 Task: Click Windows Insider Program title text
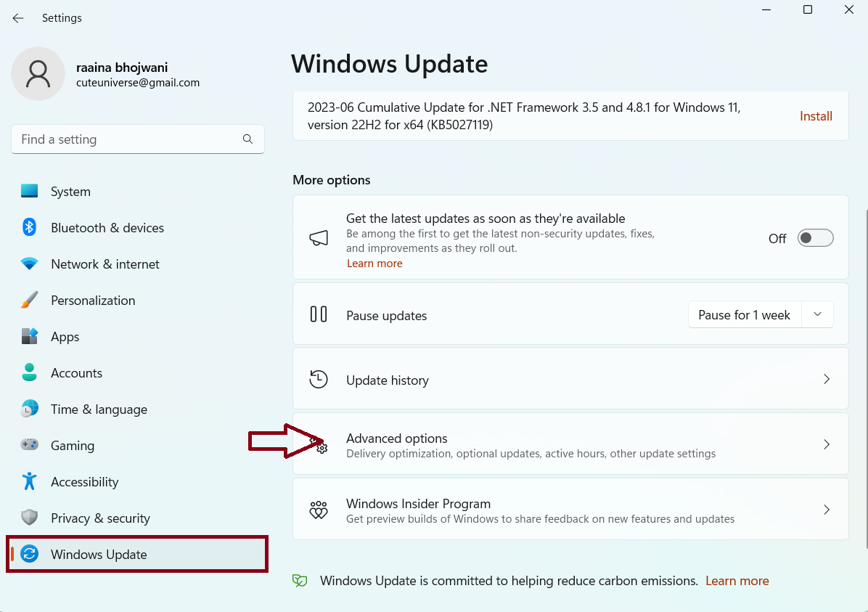[419, 503]
